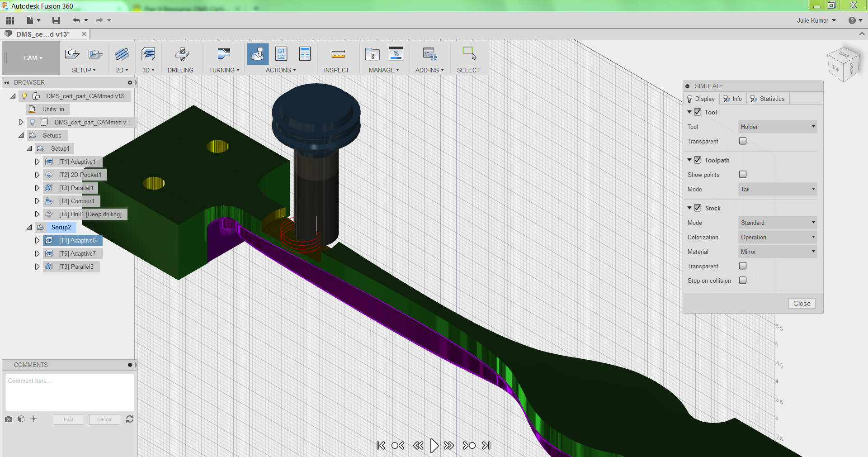Open the Help question mark menu
Image resolution: width=868 pixels, height=457 pixels.
click(x=855, y=20)
